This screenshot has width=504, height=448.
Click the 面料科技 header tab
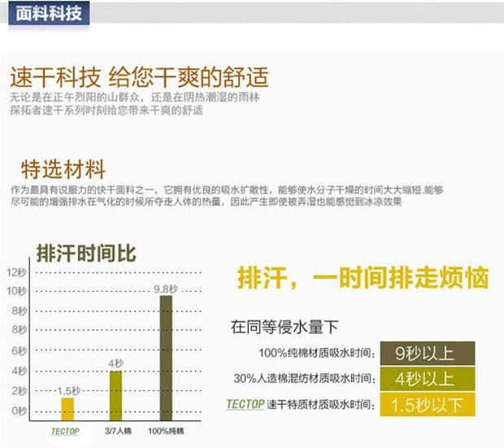pos(49,13)
